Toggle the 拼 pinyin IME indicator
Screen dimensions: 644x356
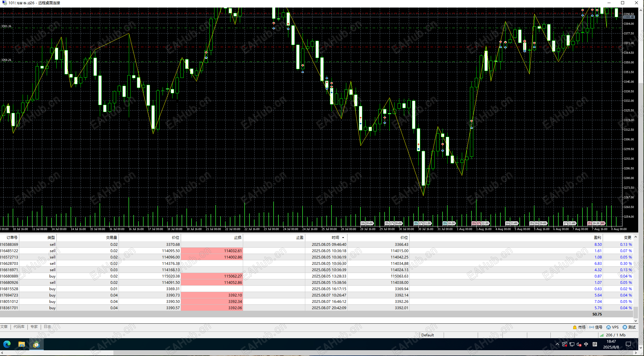(x=595, y=345)
